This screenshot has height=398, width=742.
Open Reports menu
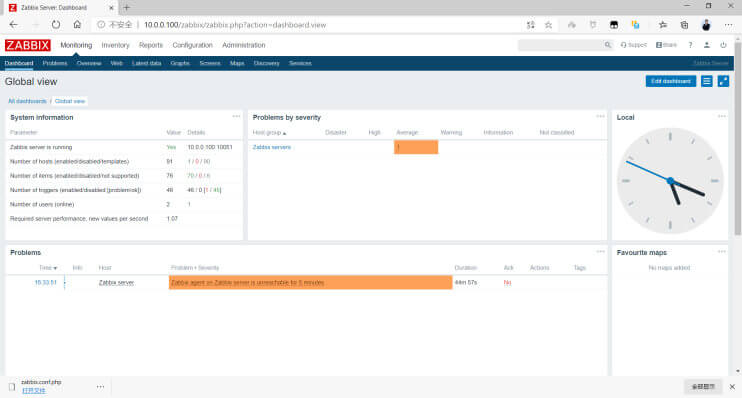pyautogui.click(x=151, y=45)
